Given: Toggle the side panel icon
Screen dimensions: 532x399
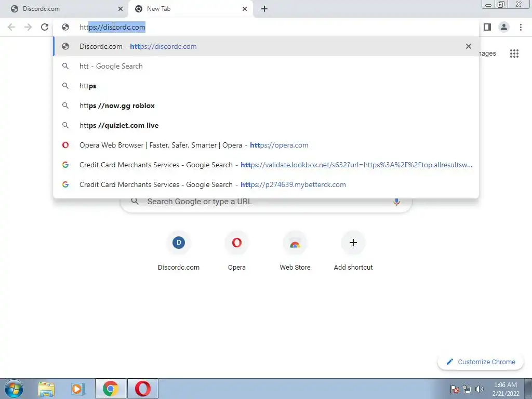Looking at the screenshot, I should 487,27.
